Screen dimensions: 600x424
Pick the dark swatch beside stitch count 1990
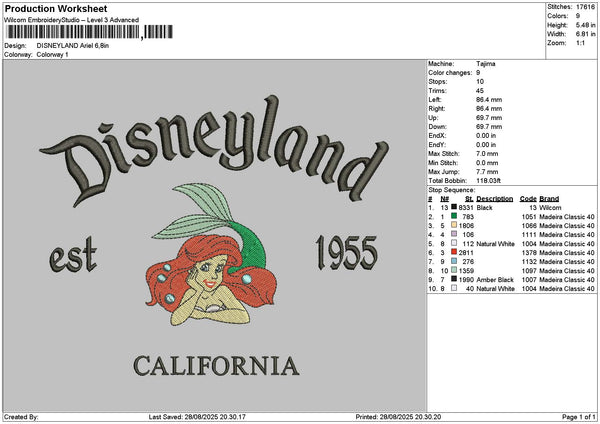454,279
